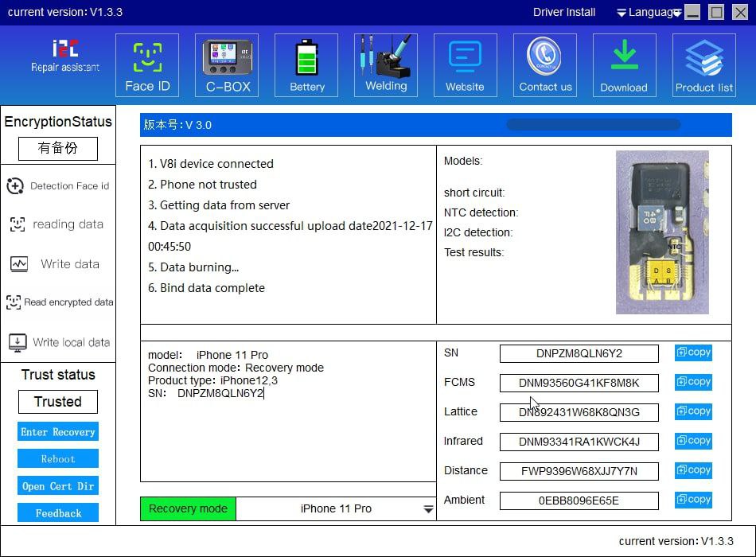Copy the Infrared value
Viewport: 756px width, 557px height.
(x=693, y=441)
